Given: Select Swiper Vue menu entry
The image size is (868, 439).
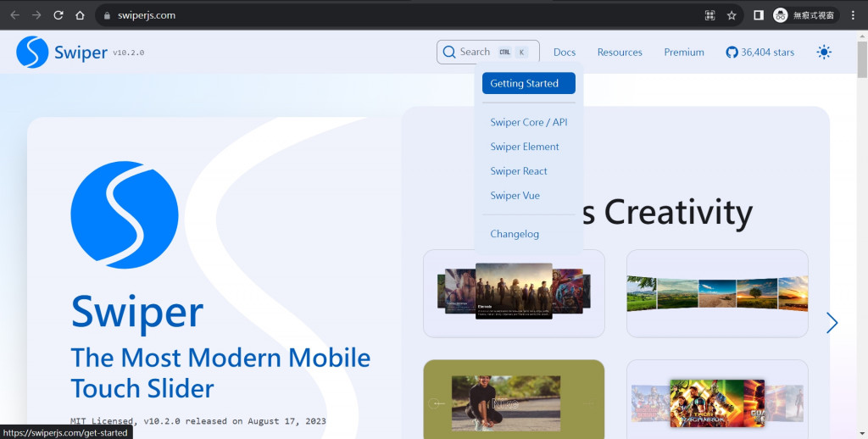Looking at the screenshot, I should click(515, 196).
